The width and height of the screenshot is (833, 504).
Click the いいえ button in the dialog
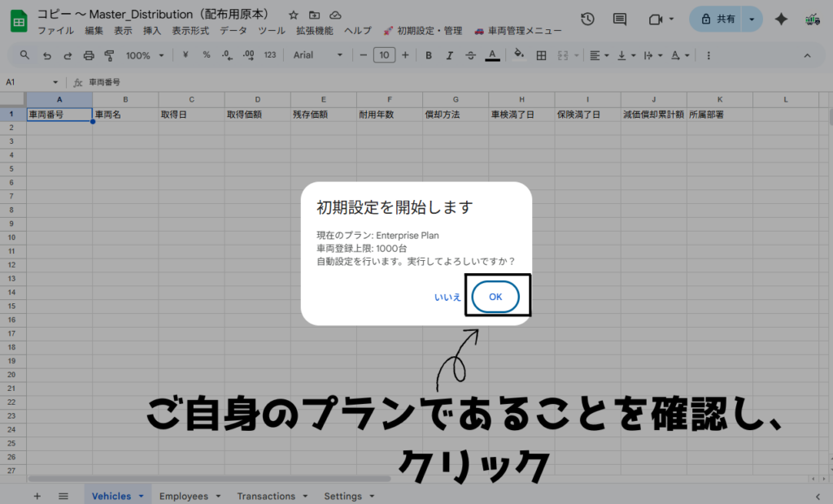447,298
